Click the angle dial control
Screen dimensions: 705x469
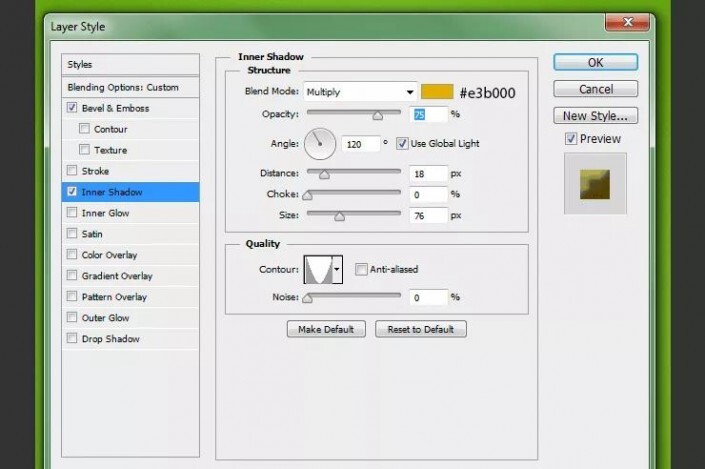(x=319, y=144)
